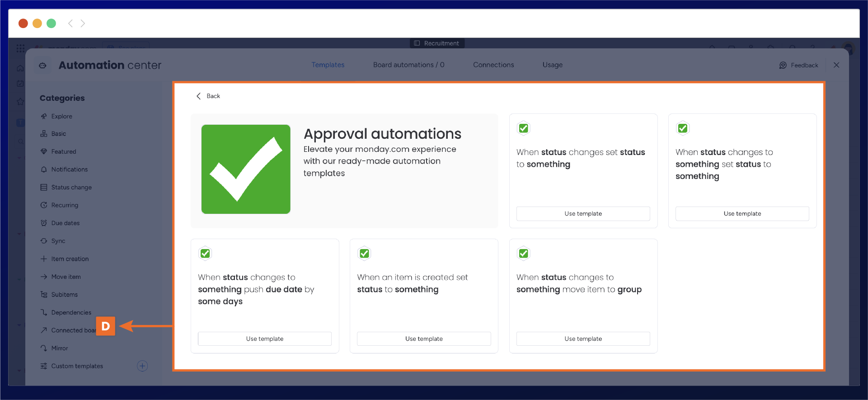Click the Subitems hierarchy icon
The width and height of the screenshot is (868, 400).
click(x=44, y=295)
